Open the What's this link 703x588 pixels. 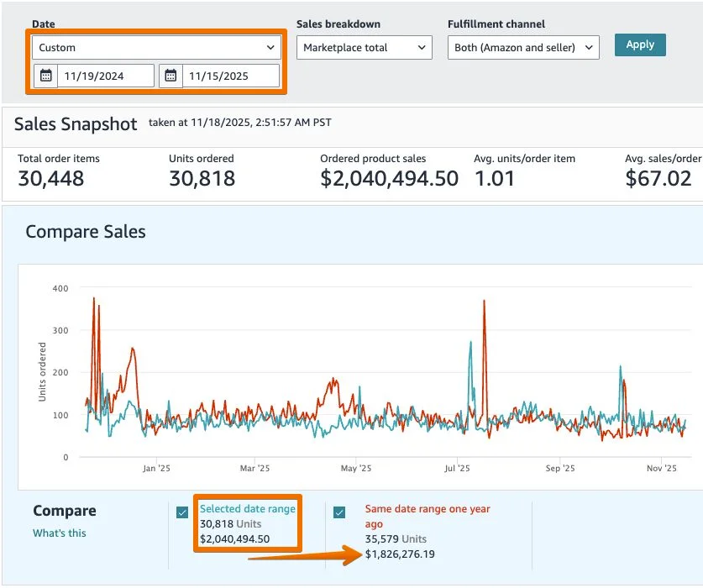[x=59, y=533]
